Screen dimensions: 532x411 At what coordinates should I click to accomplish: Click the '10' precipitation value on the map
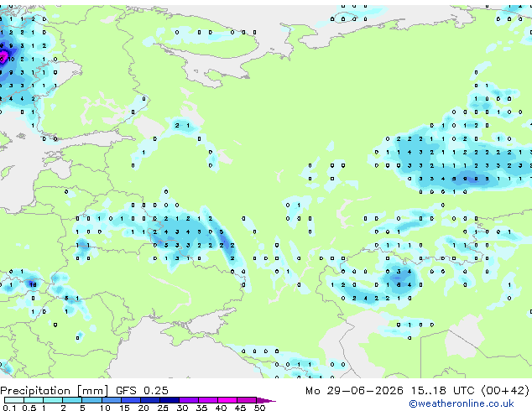click(11, 59)
